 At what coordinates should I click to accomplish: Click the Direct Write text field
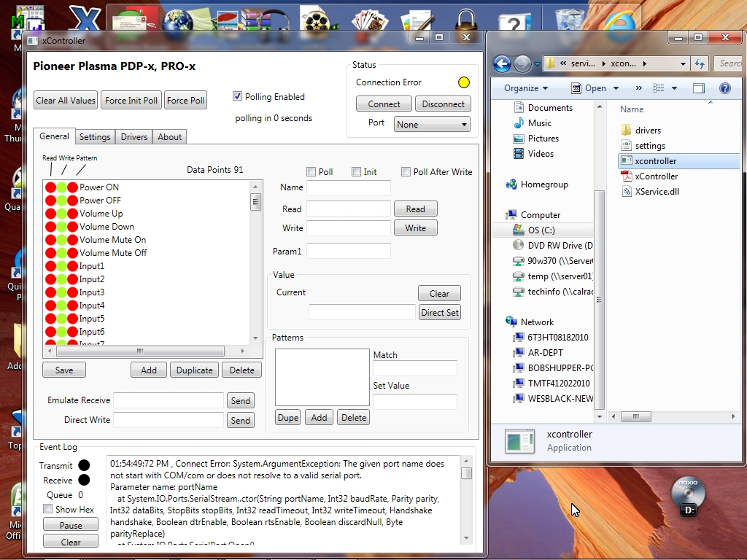(x=169, y=419)
